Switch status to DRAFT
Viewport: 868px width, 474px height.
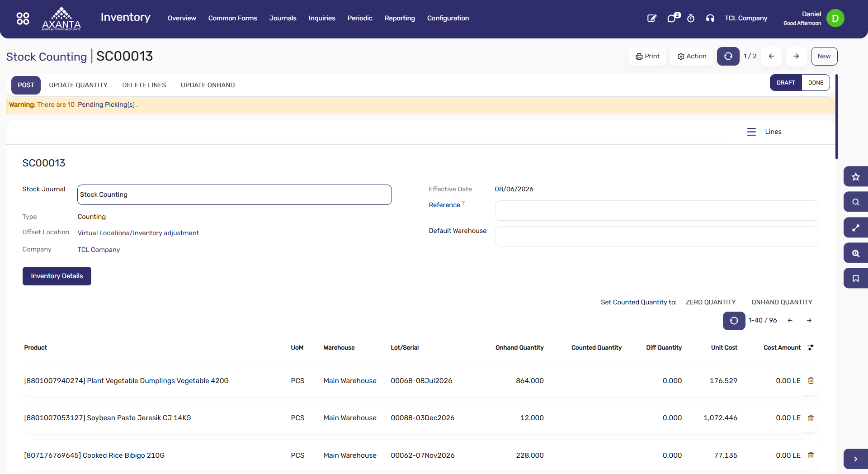point(786,83)
